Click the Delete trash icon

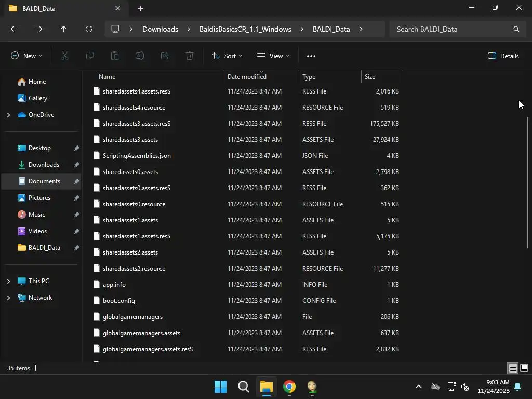[x=190, y=56]
